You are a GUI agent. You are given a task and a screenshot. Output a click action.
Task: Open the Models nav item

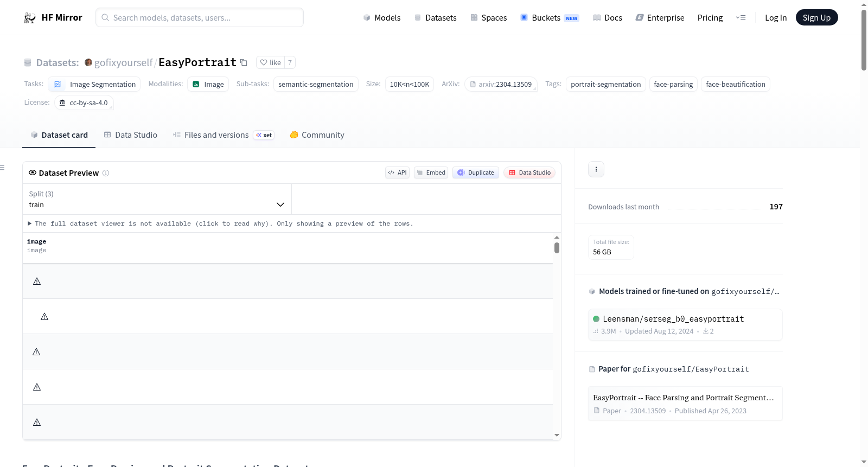click(382, 18)
